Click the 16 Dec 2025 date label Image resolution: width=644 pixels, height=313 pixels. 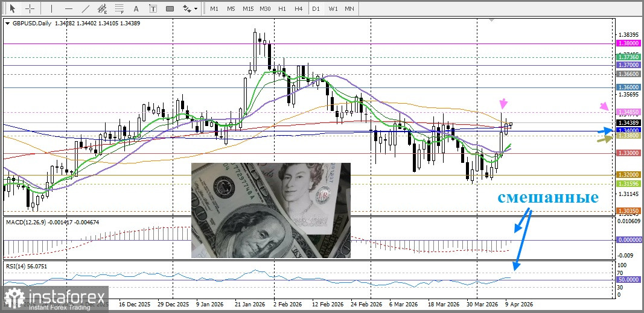click(135, 305)
